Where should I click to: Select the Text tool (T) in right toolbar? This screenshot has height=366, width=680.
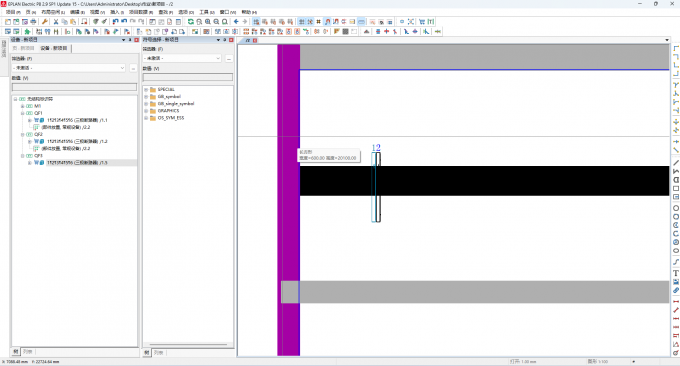(x=676, y=273)
